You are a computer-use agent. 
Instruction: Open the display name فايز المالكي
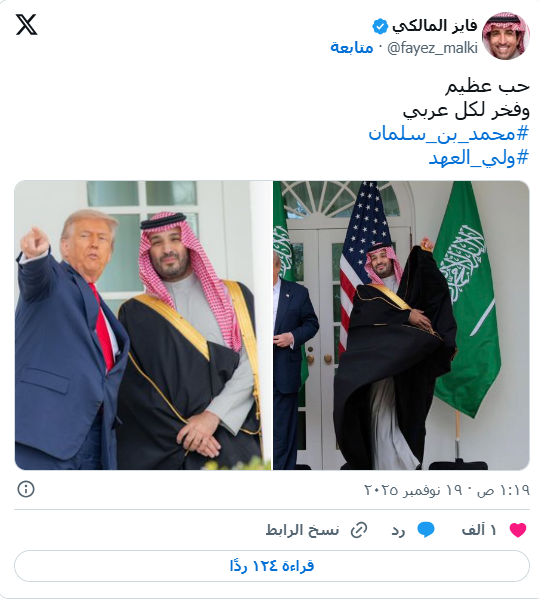click(434, 26)
